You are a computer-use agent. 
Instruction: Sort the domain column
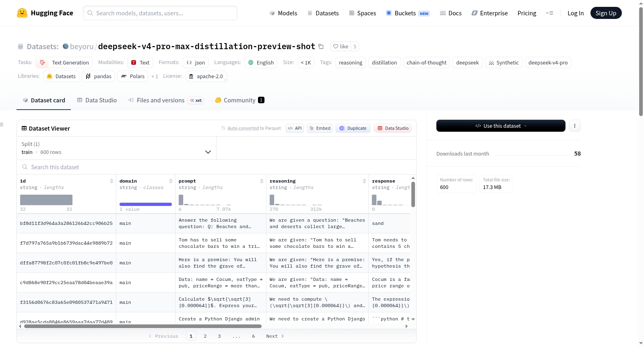pos(171,181)
